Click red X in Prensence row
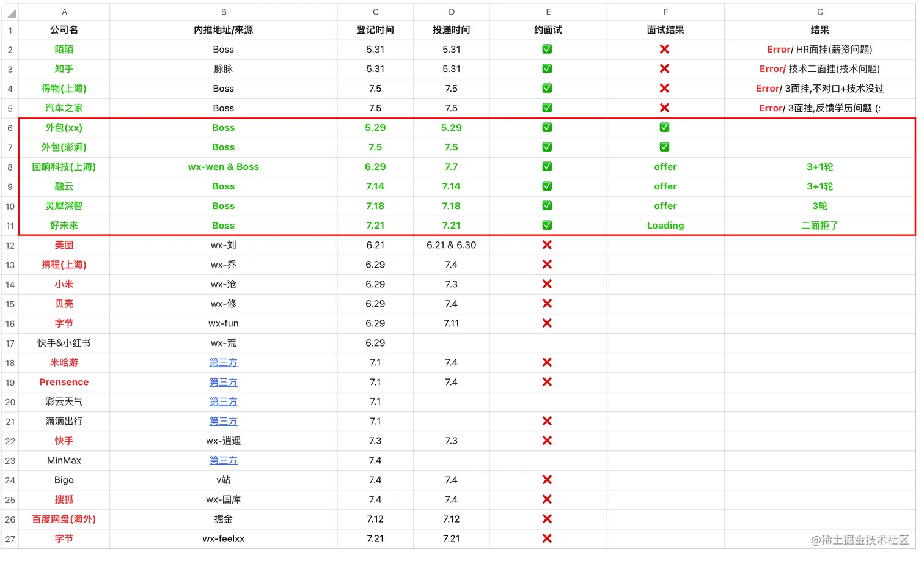Image resolution: width=924 pixels, height=561 pixels. [x=548, y=382]
